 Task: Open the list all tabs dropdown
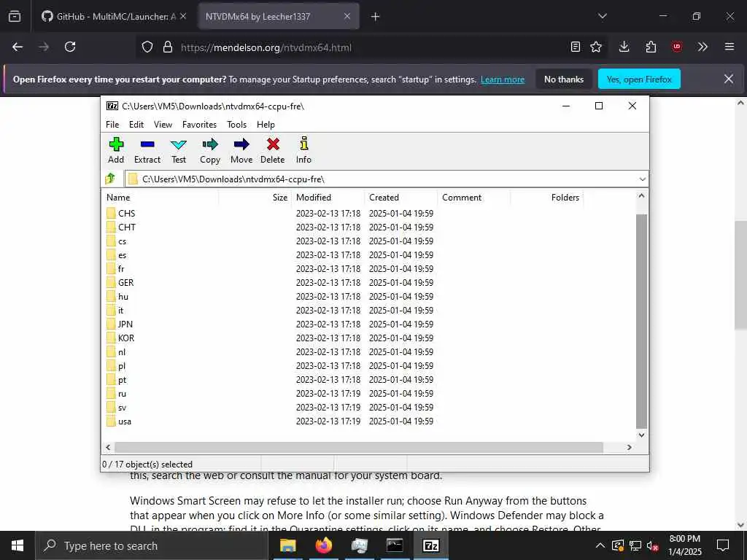603,16
